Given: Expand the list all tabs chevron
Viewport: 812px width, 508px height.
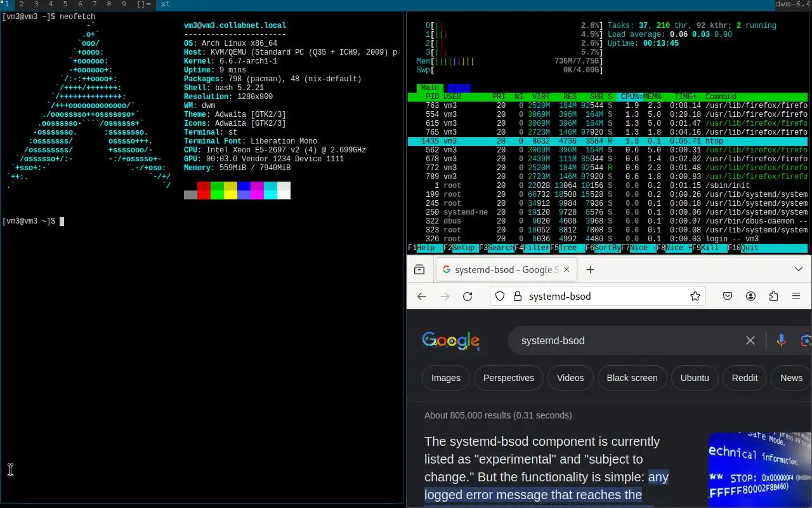Looking at the screenshot, I should pos(799,270).
